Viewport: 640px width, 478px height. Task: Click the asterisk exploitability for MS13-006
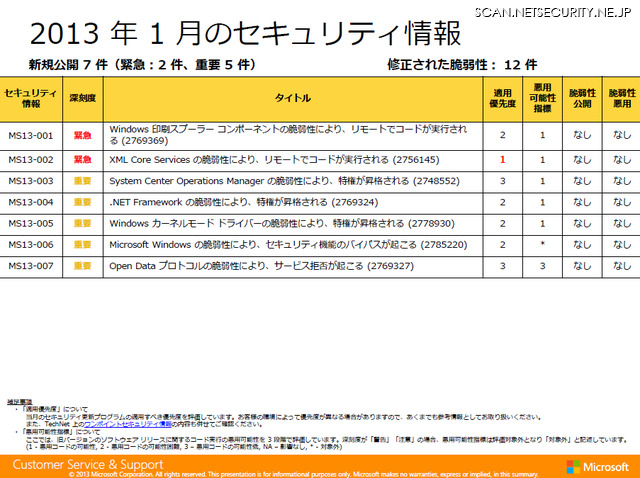tap(542, 244)
